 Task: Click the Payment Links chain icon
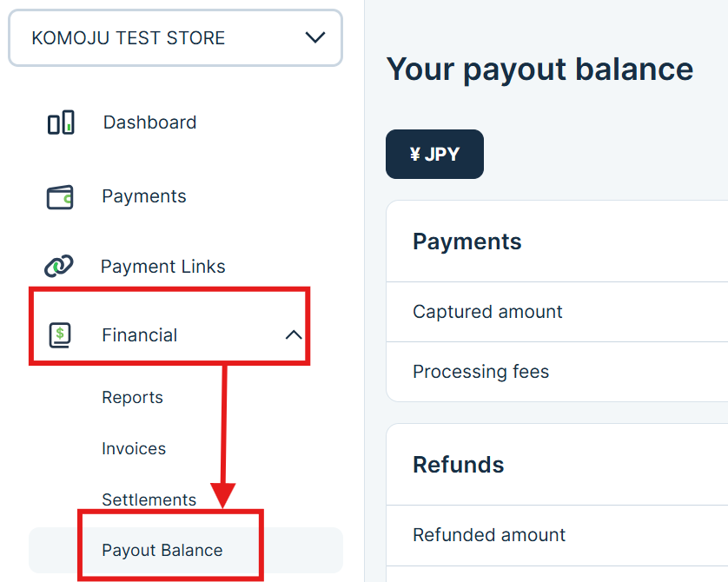click(x=59, y=267)
